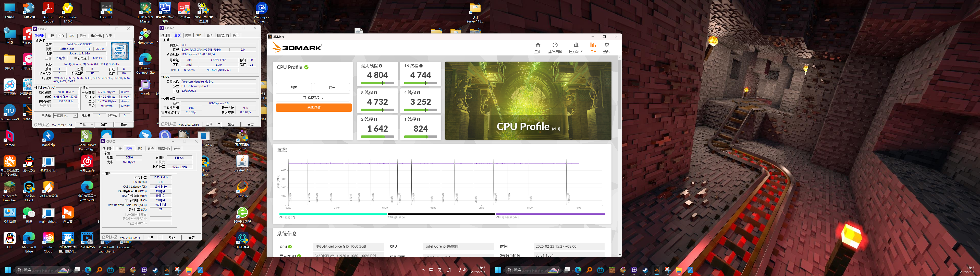The height and width of the screenshot is (276, 980).
Task: Toggle the 拼 IME mode indicator
Action: click(x=449, y=270)
